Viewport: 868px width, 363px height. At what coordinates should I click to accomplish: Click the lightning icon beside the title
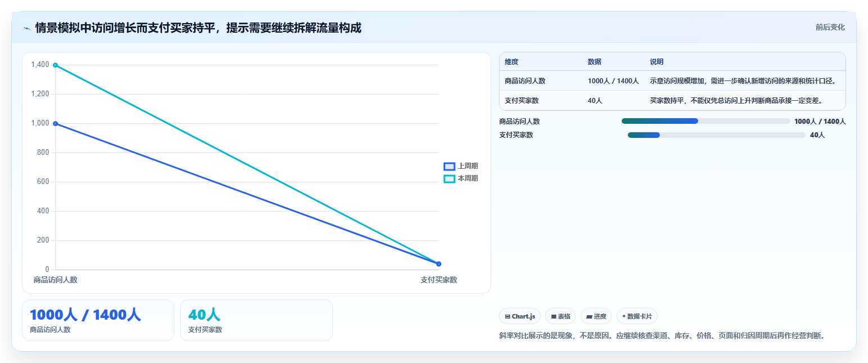tap(26, 28)
